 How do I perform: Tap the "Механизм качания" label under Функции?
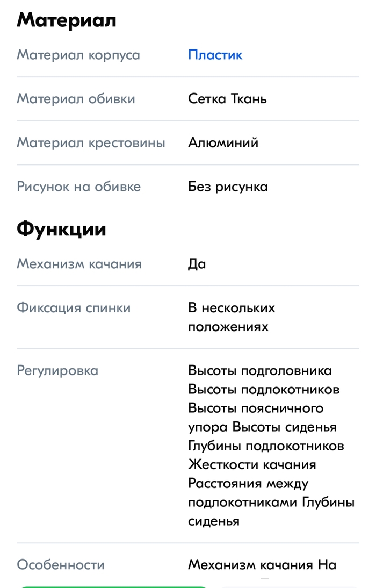pos(79,264)
